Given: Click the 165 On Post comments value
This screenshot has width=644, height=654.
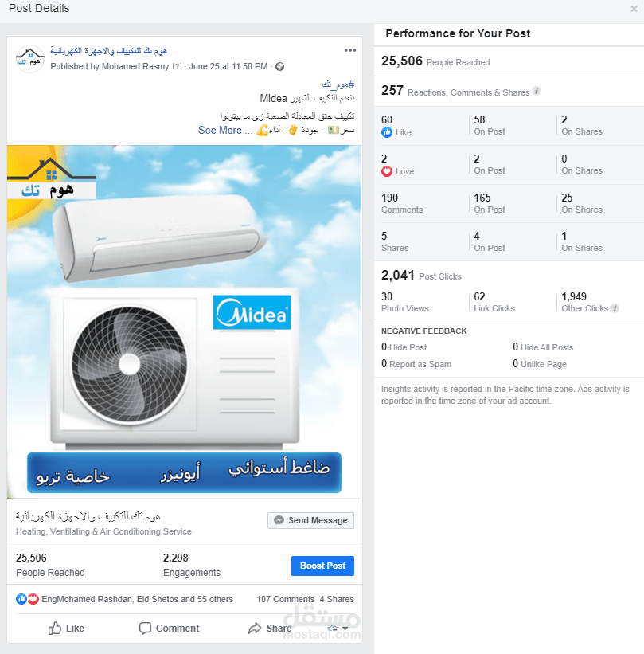Looking at the screenshot, I should coord(490,203).
